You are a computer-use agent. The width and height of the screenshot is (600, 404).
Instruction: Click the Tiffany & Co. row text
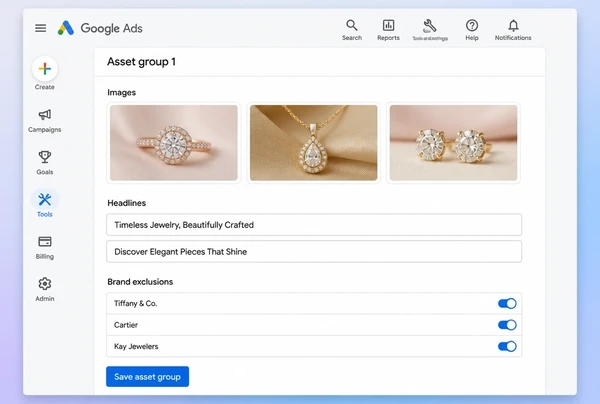(135, 303)
